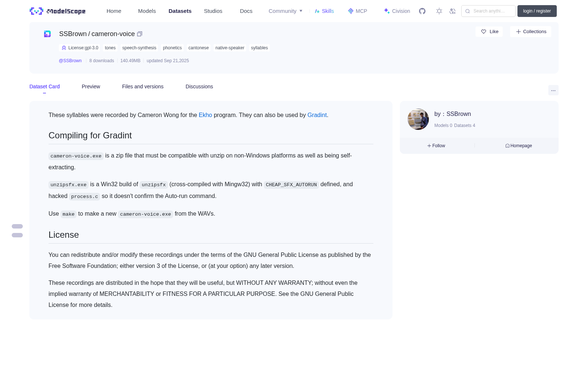Screen dimensions: 588x368
Task: Click the SSBrown profile avatar photo
Action: (x=418, y=119)
